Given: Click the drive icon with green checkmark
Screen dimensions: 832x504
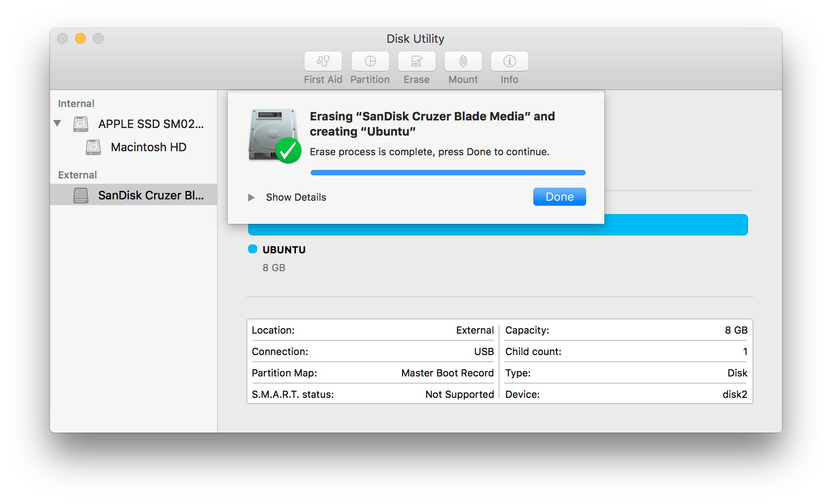Looking at the screenshot, I should click(x=274, y=135).
